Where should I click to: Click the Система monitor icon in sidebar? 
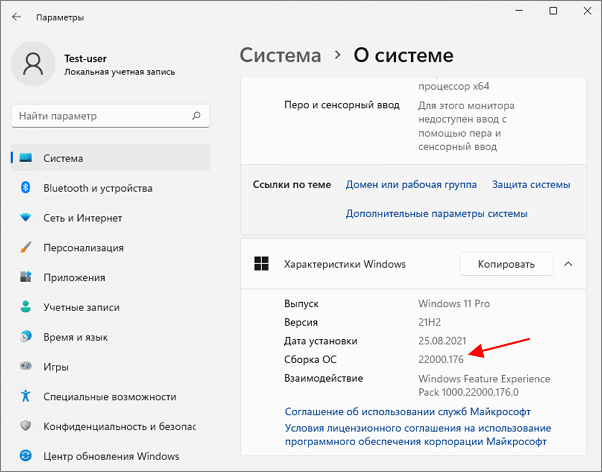(26, 157)
